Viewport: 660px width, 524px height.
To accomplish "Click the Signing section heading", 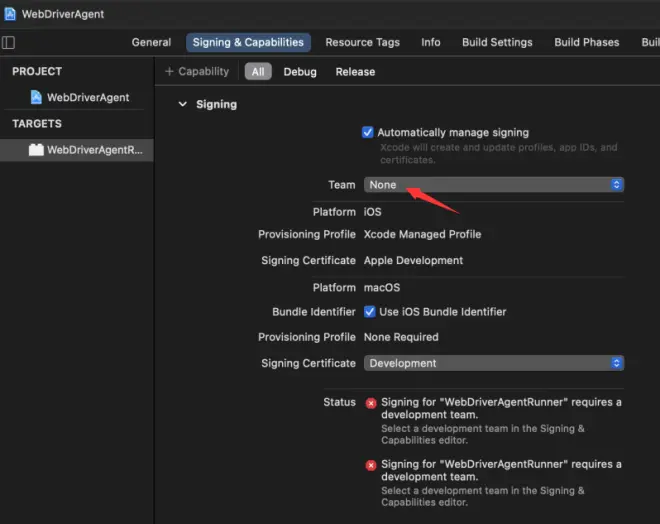I will click(216, 104).
